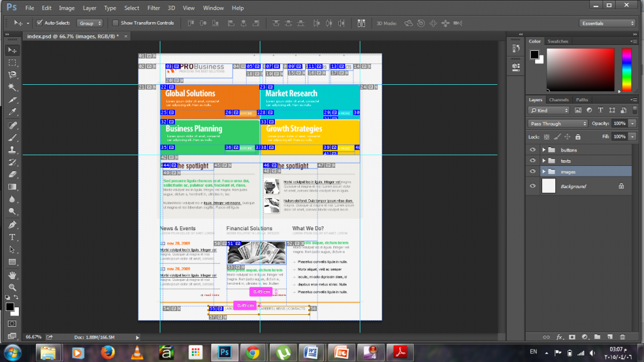
Task: Switch to the Channels tab
Action: pyautogui.click(x=558, y=100)
